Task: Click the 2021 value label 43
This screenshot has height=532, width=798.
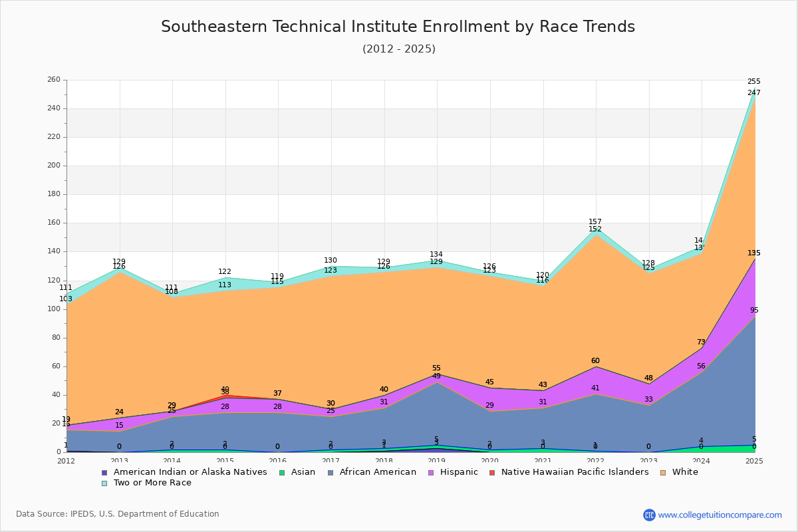Action: 543,385
